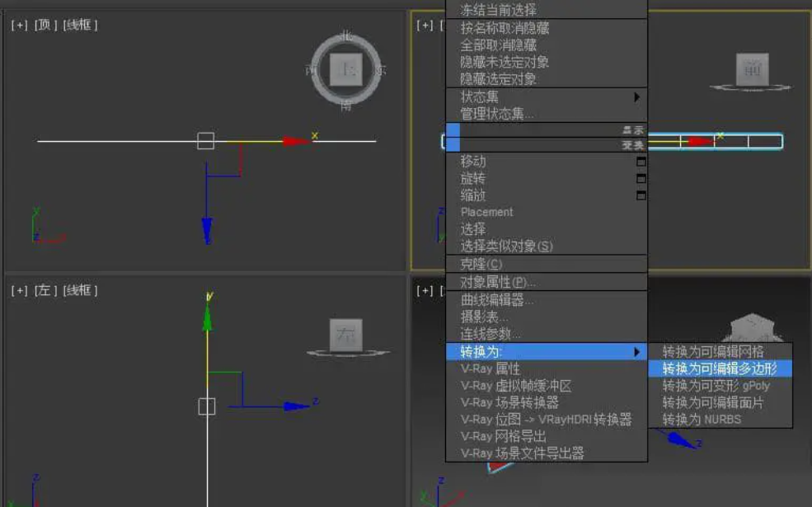
Task: Open [线框] shading menu in Left viewport
Action: coord(80,290)
